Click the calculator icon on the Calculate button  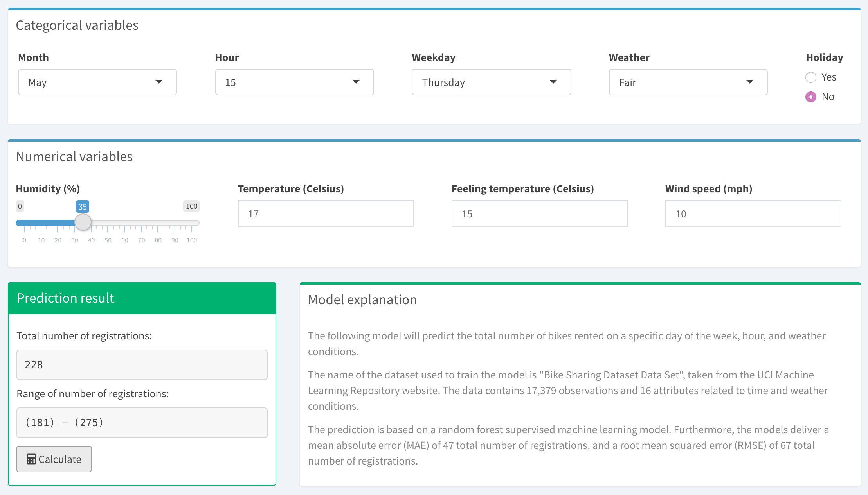click(31, 459)
